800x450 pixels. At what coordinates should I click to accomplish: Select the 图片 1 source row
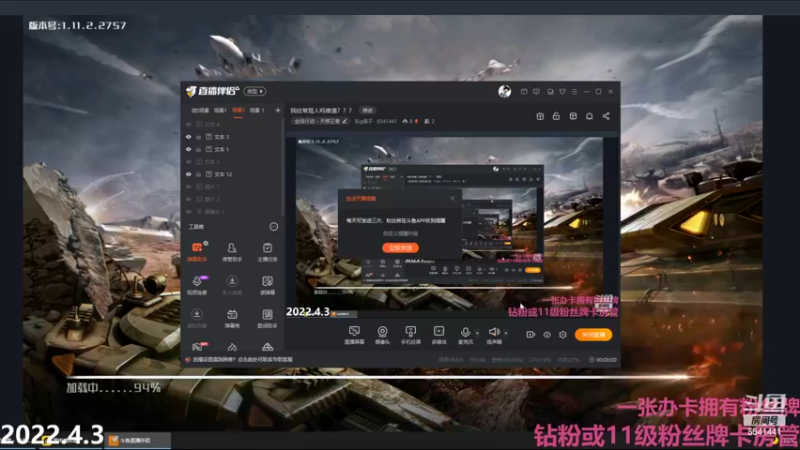(x=232, y=187)
